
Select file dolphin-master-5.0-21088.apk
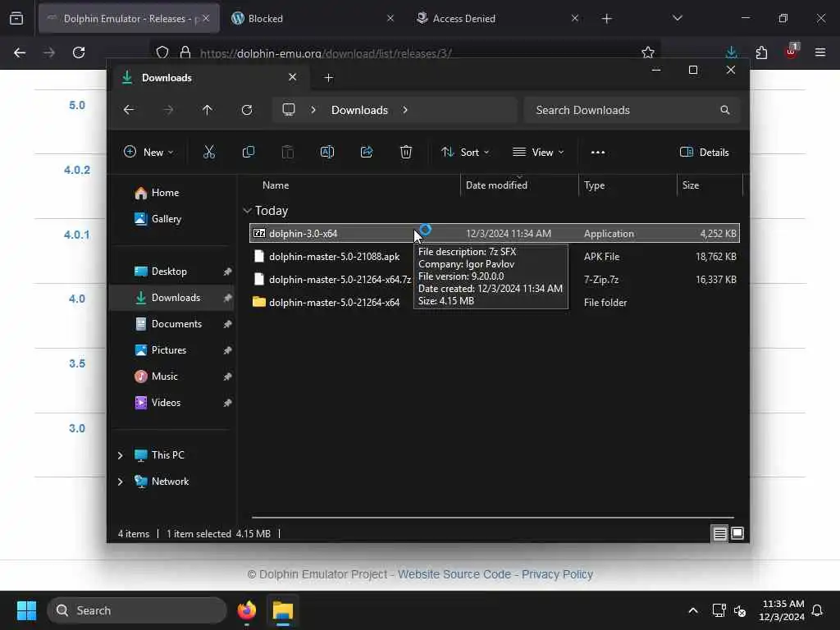click(335, 257)
